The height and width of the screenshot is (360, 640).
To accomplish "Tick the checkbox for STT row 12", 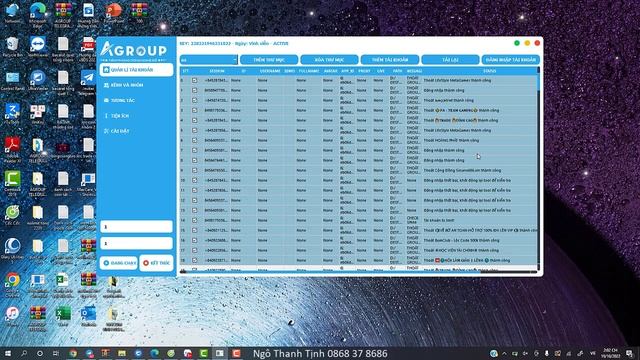I will point(194,200).
